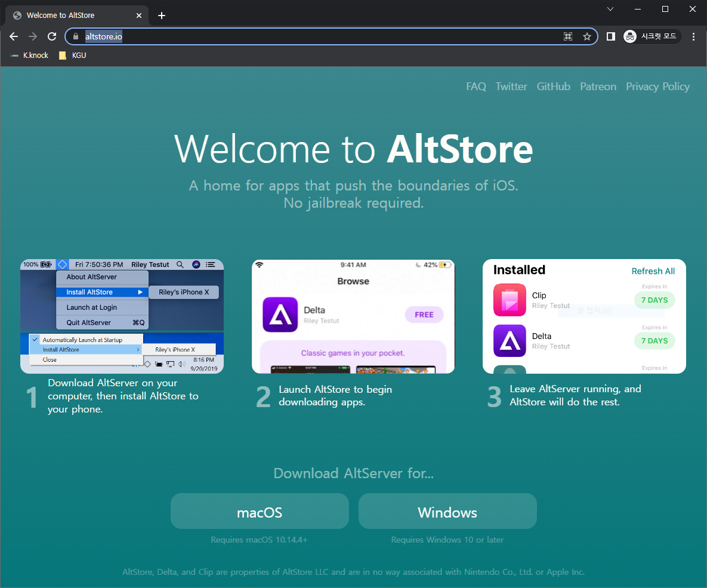
Task: Download AltServer for macOS
Action: (260, 511)
